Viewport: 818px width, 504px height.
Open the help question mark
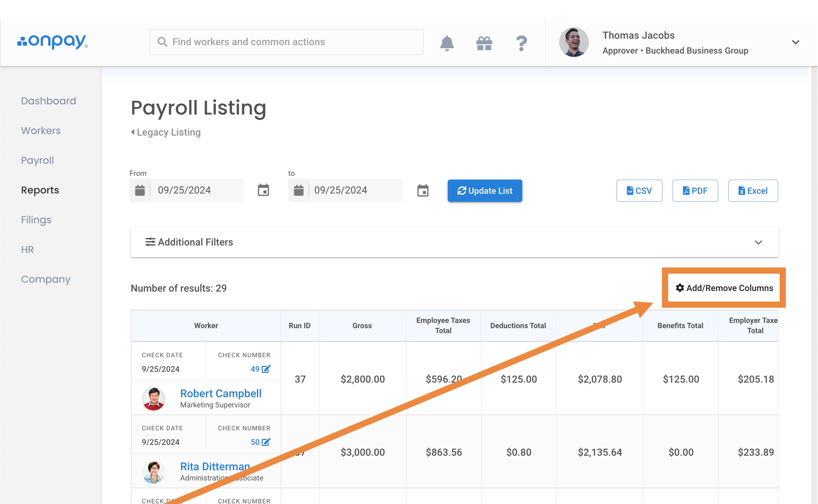point(521,43)
